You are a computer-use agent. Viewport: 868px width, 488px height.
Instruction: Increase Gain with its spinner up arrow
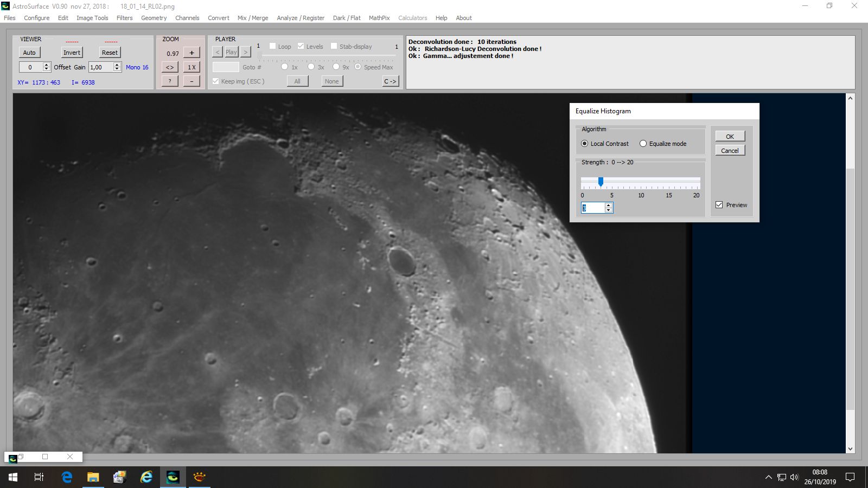click(117, 65)
